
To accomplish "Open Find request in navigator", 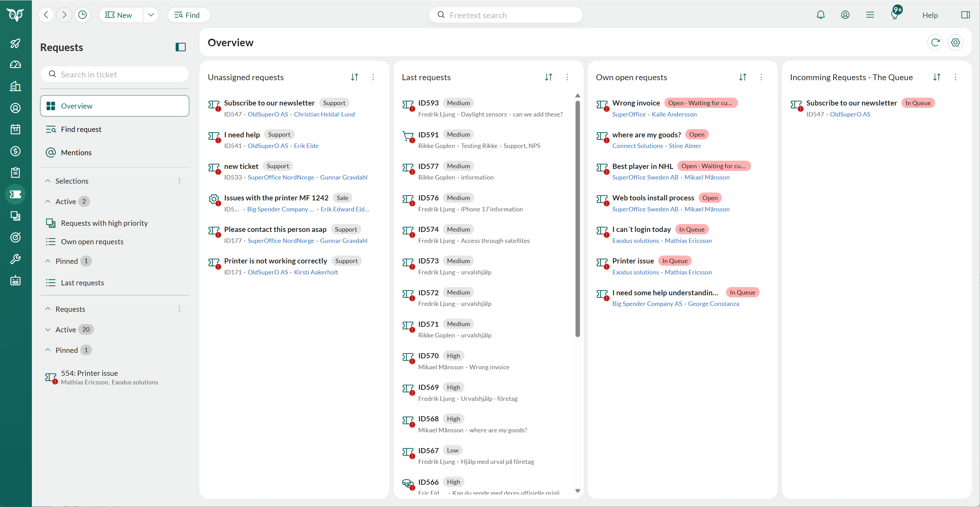I will [x=114, y=129].
